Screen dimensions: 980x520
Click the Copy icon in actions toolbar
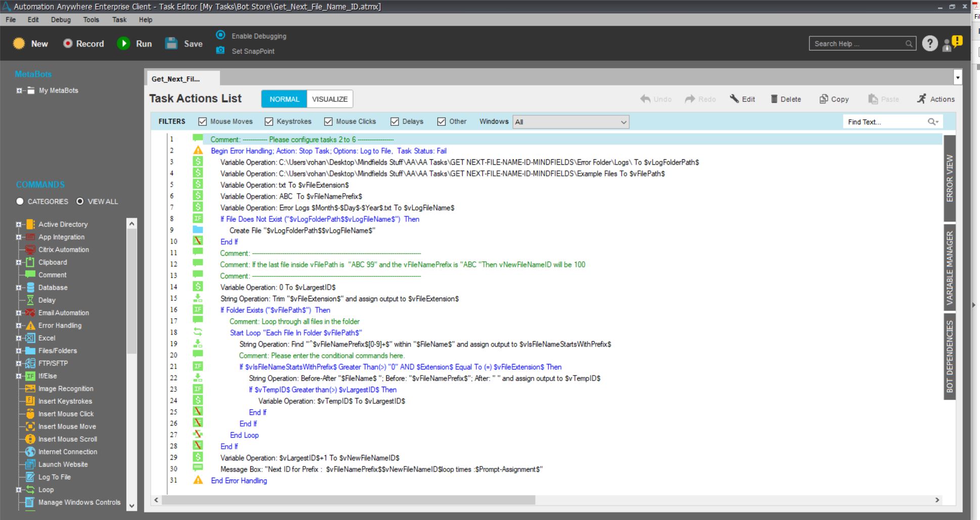click(824, 99)
